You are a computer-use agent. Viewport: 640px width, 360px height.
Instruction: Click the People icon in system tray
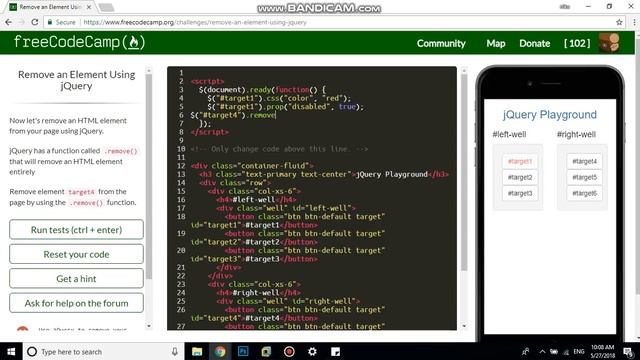526,351
